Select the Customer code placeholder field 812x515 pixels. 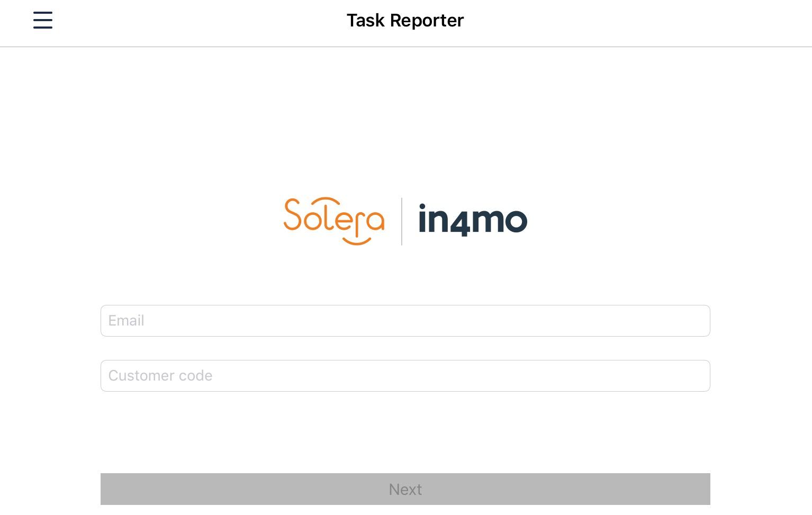(405, 376)
